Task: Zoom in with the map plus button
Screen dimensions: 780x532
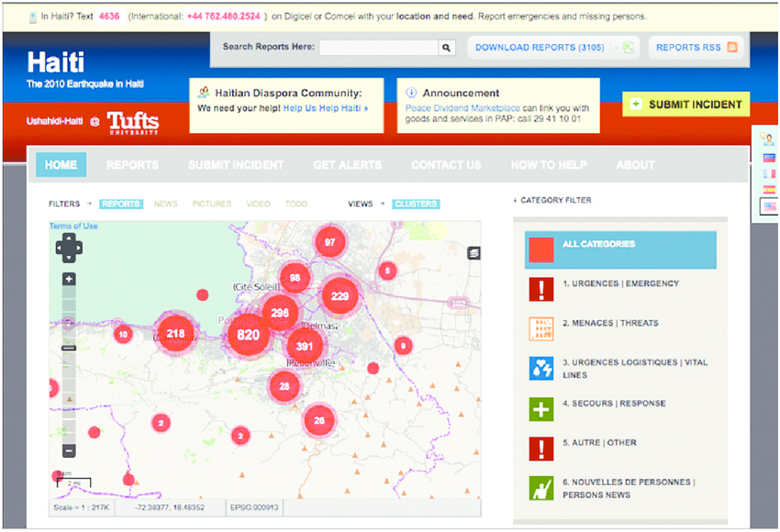Action: click(69, 279)
